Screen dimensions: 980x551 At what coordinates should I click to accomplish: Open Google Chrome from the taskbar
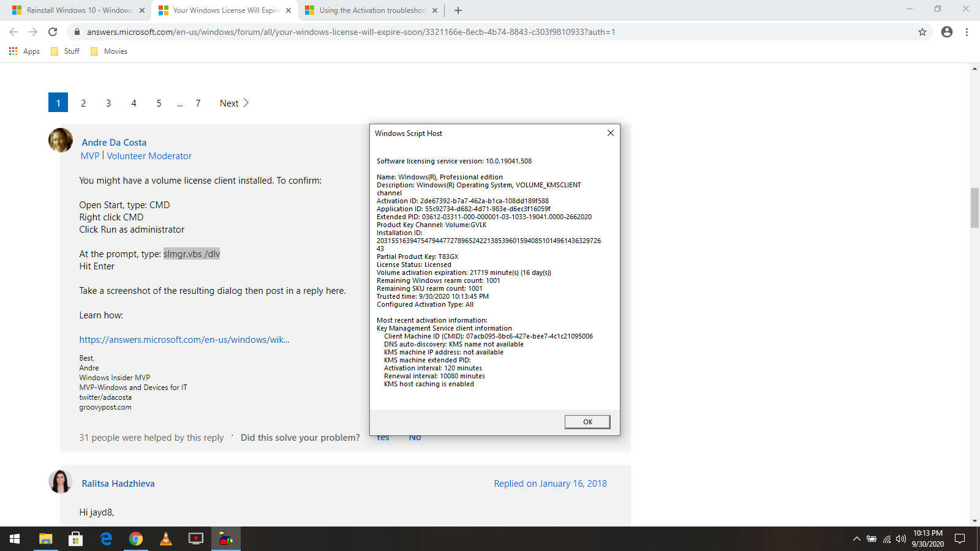[136, 539]
